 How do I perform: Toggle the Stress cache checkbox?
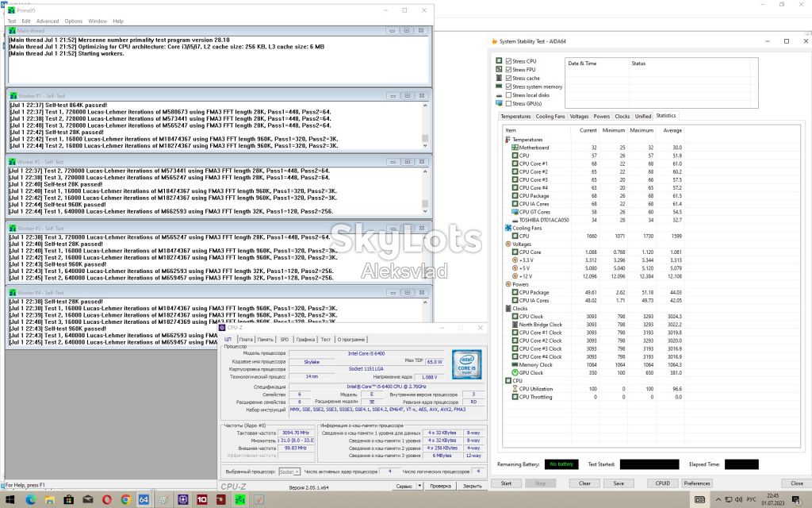508,79
